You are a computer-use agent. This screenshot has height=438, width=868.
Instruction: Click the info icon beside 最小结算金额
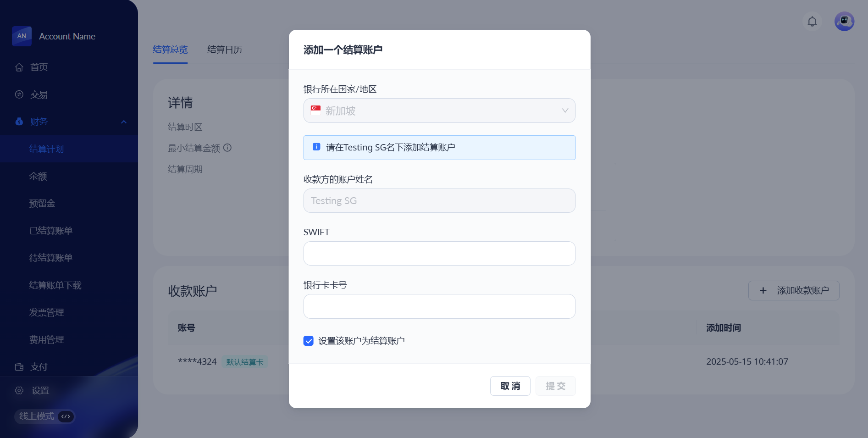(227, 148)
